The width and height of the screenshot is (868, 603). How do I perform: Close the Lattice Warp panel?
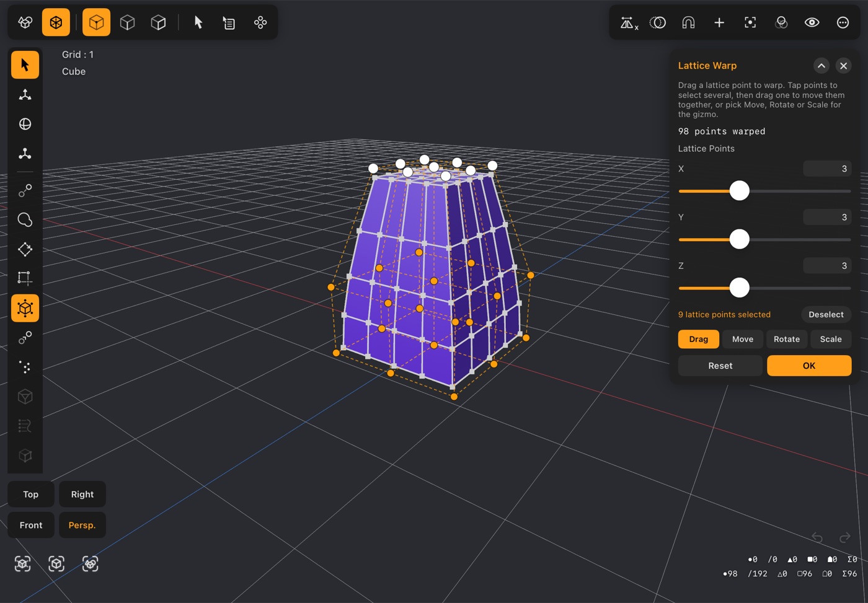click(843, 66)
